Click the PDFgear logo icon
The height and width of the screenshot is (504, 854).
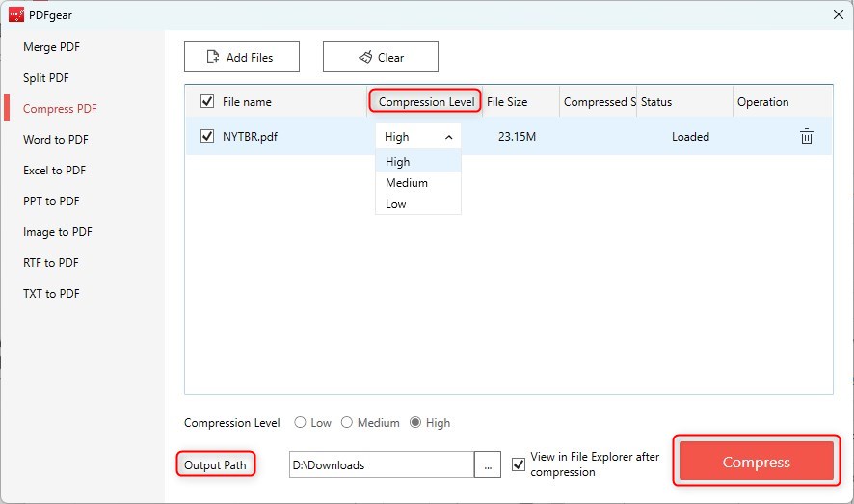[15, 14]
